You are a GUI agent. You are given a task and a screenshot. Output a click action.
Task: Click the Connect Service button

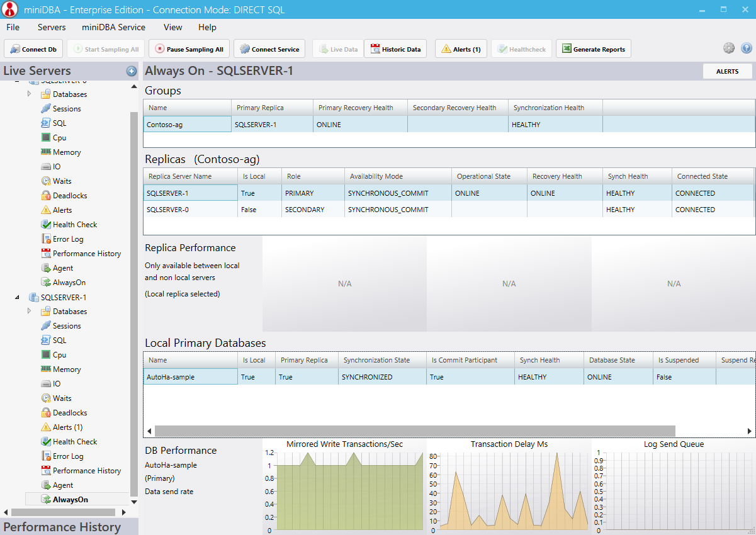(x=269, y=49)
